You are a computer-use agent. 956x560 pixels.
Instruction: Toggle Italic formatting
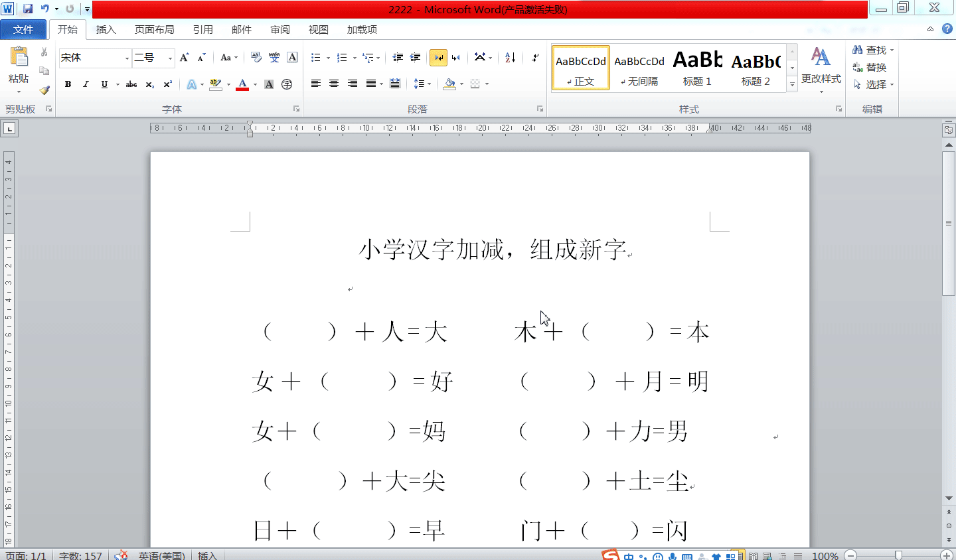[86, 84]
